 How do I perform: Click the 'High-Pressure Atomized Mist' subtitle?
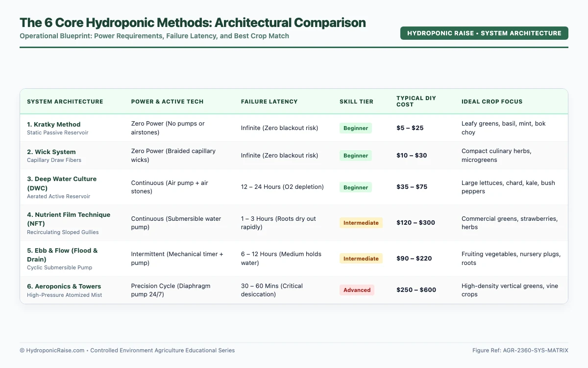tap(65, 295)
